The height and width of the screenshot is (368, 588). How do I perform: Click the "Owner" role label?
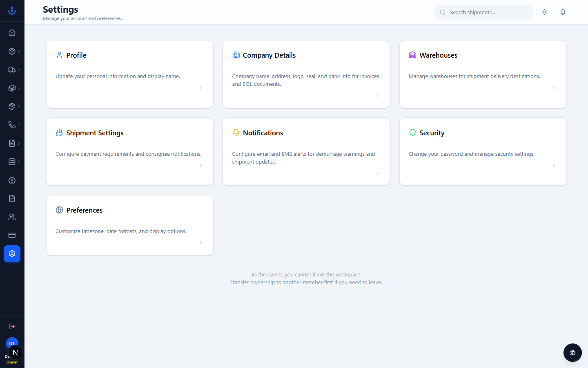pos(12,362)
